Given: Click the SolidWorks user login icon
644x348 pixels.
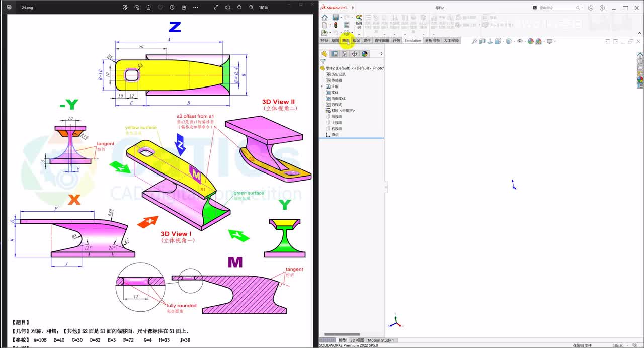Looking at the screenshot, I should [x=591, y=8].
